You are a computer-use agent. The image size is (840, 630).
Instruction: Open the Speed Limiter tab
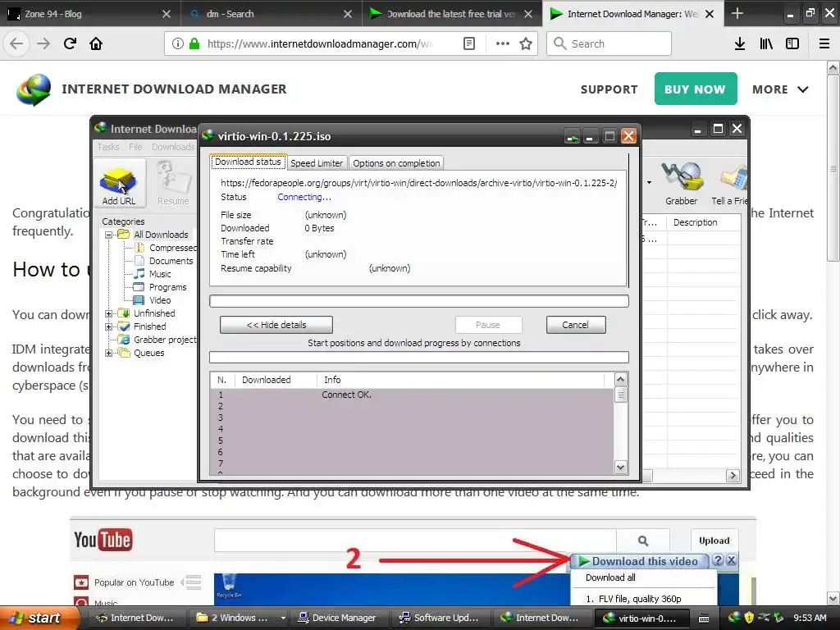coord(317,163)
